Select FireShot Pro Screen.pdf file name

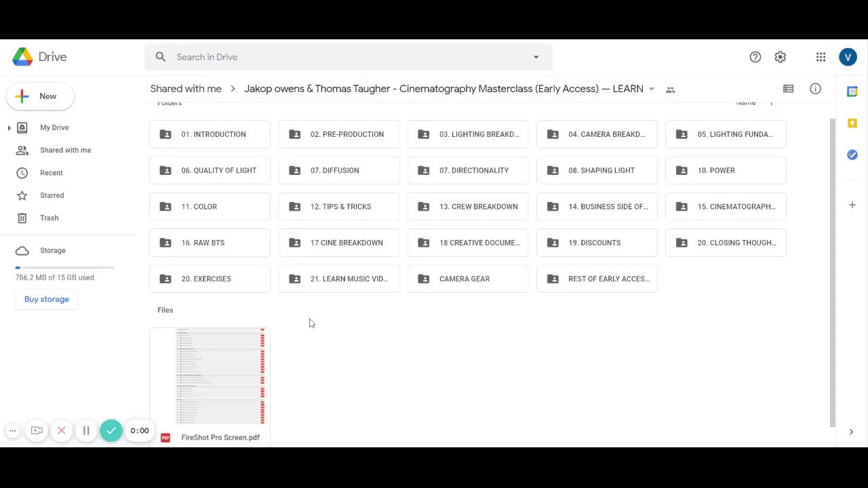220,437
